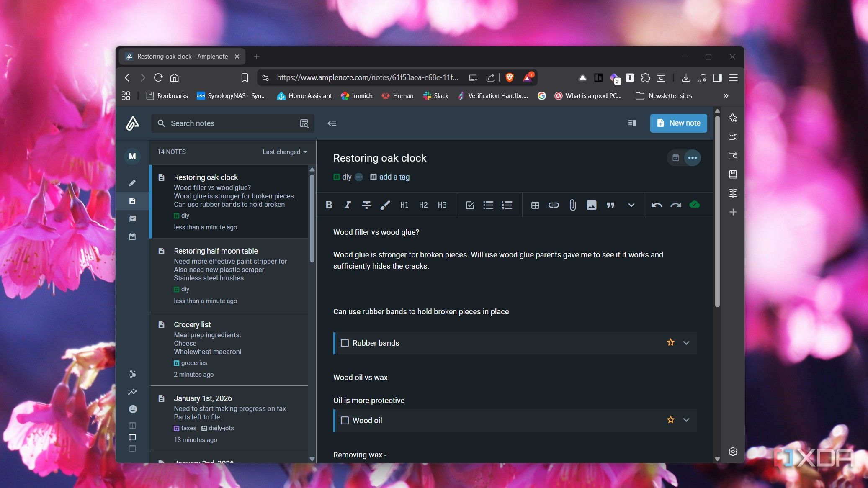Click into the Search notes field

pos(232,123)
